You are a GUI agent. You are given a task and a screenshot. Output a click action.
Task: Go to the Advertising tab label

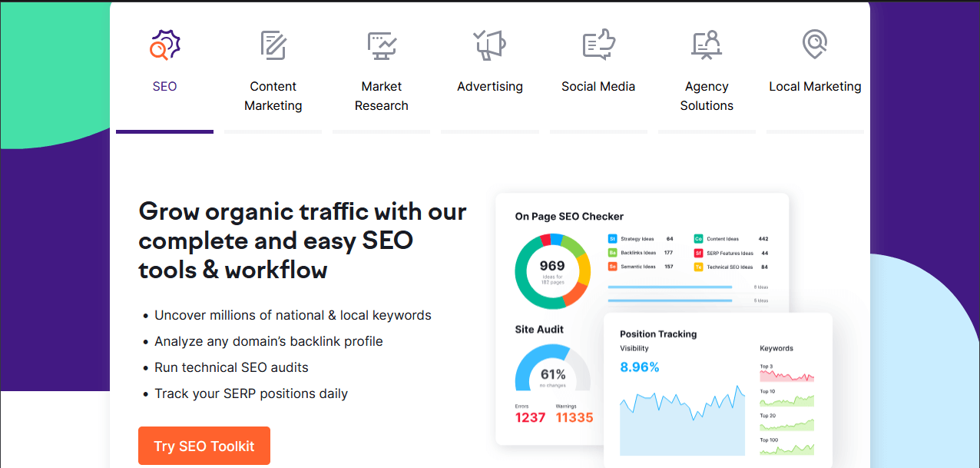(x=489, y=86)
